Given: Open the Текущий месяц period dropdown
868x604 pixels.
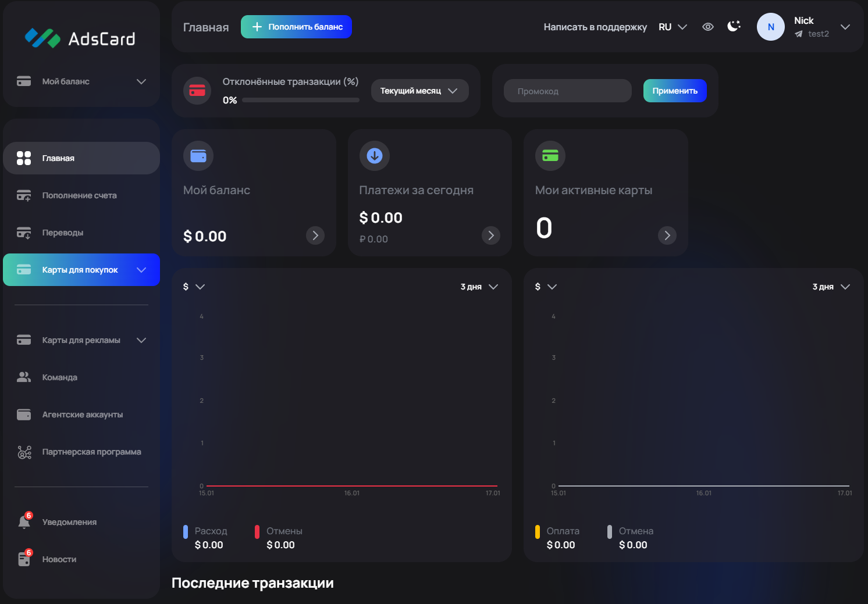Looking at the screenshot, I should (419, 91).
